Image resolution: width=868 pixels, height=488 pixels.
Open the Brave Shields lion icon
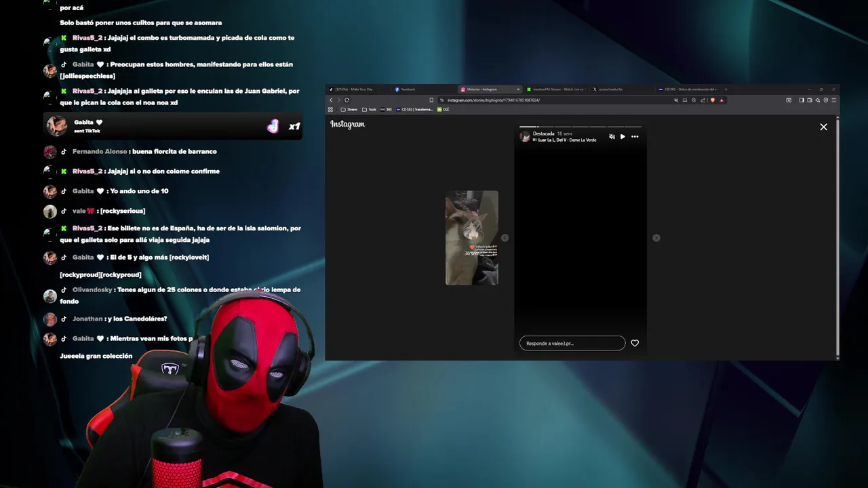coord(712,100)
